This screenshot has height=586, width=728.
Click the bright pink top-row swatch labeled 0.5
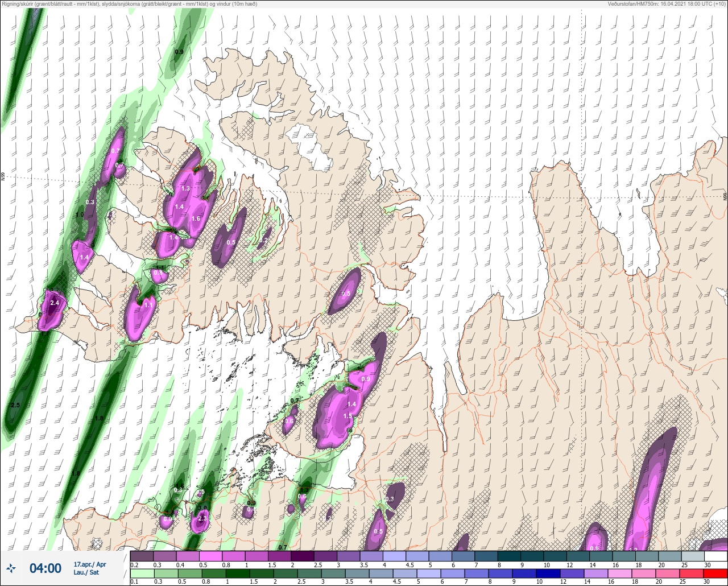(x=211, y=556)
